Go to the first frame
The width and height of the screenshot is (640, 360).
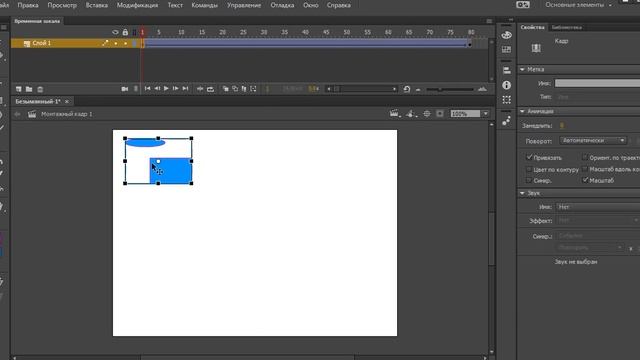point(147,89)
